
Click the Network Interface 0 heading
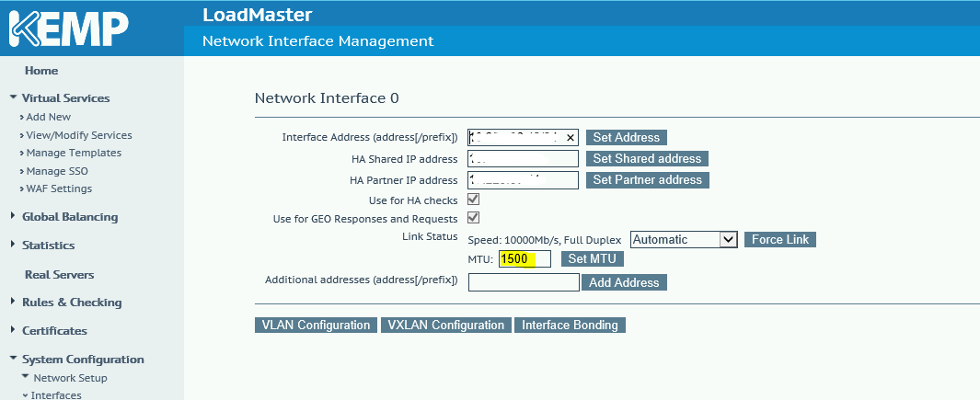coord(327,98)
